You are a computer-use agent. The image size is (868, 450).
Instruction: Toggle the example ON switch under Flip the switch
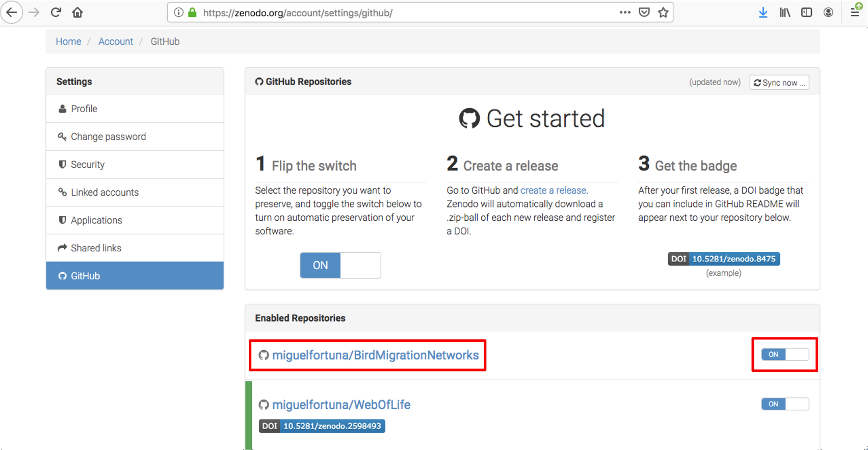click(x=340, y=265)
